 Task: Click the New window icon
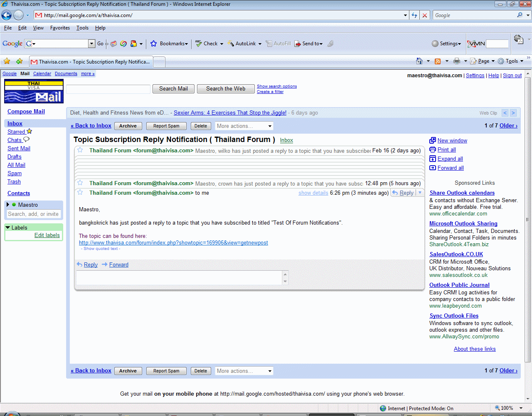433,140
